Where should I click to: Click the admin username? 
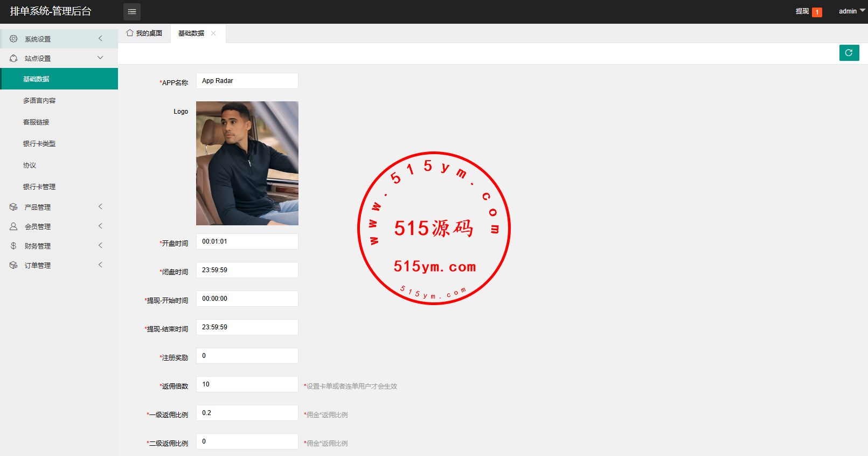point(848,11)
